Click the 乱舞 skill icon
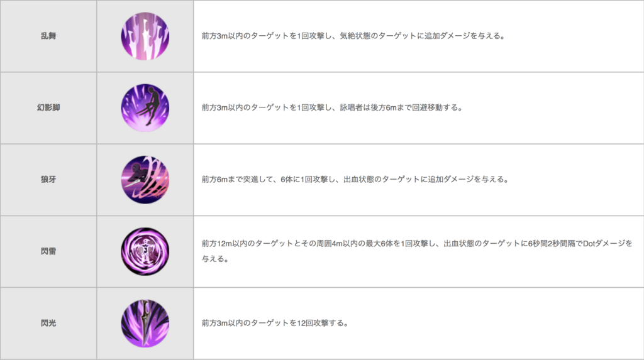644x360 pixels. click(145, 36)
